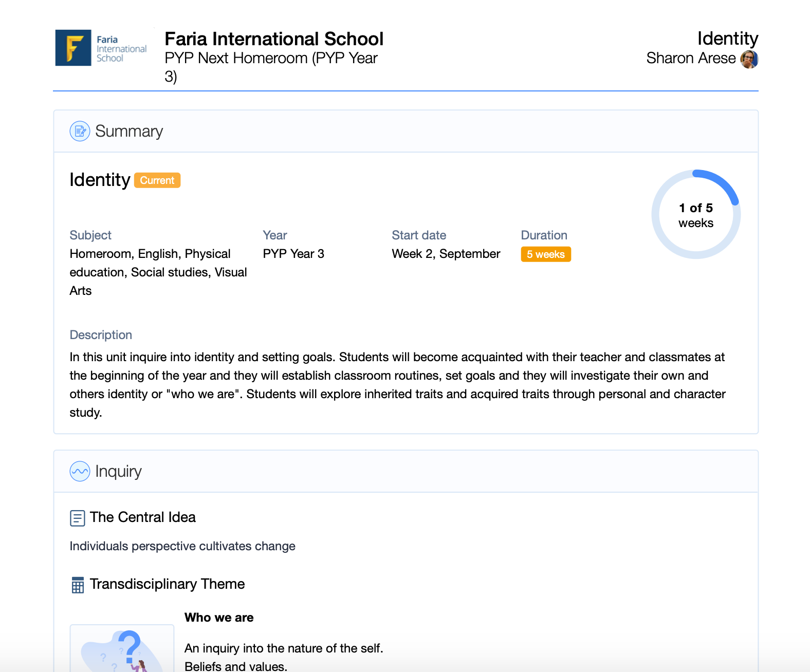Click the Who we are theme title
Viewport: 810px width, 672px height.
click(x=219, y=618)
